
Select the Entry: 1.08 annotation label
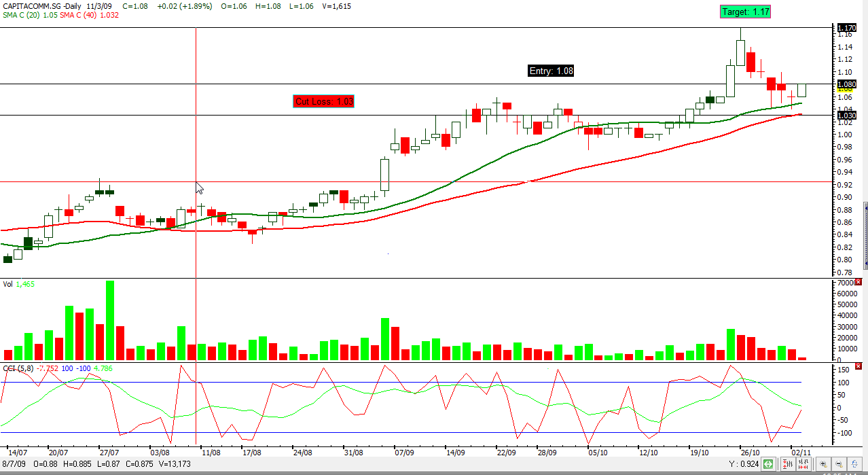pyautogui.click(x=551, y=71)
